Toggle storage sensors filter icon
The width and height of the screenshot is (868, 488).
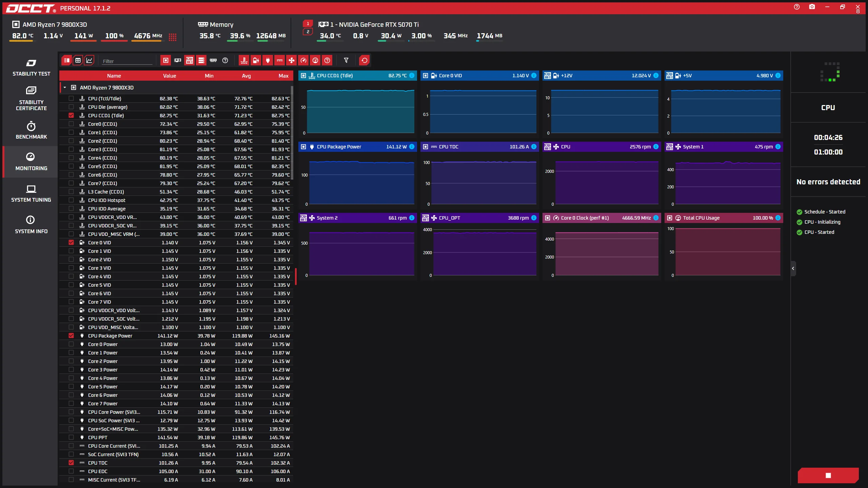201,60
